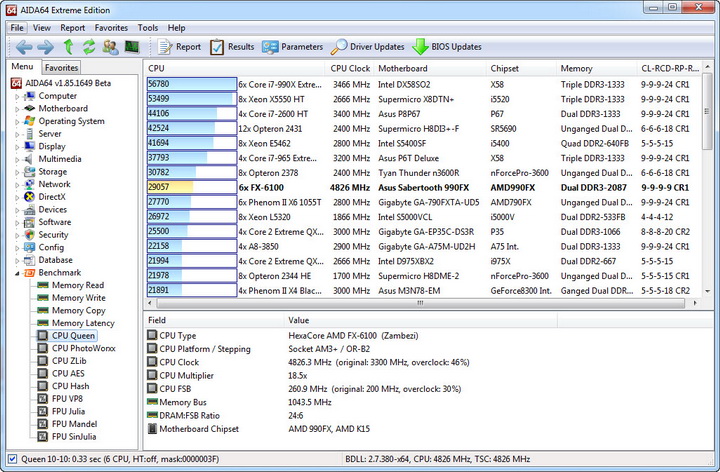Click the green up arrow toolbar icon
The image size is (720, 472).
coord(68,47)
